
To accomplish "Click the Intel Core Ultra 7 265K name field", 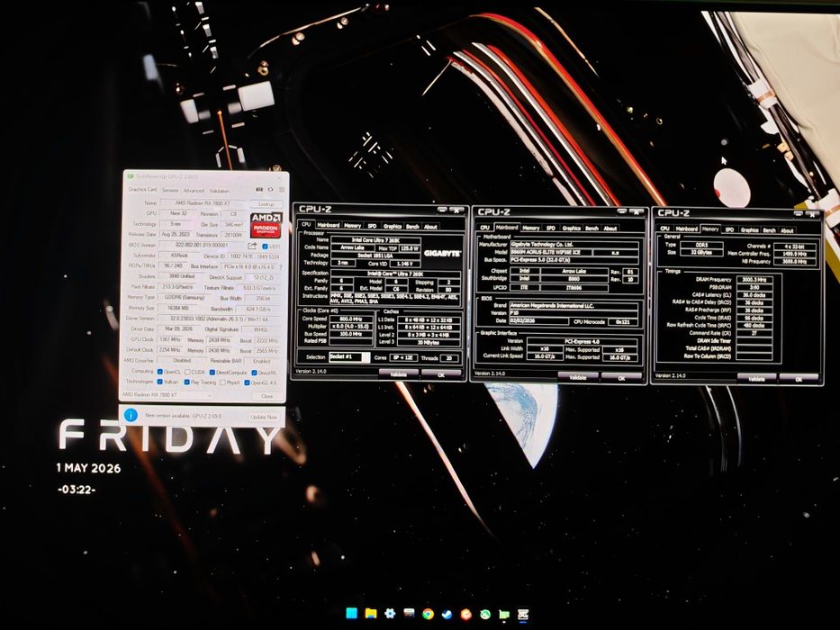I will pyautogui.click(x=375, y=240).
